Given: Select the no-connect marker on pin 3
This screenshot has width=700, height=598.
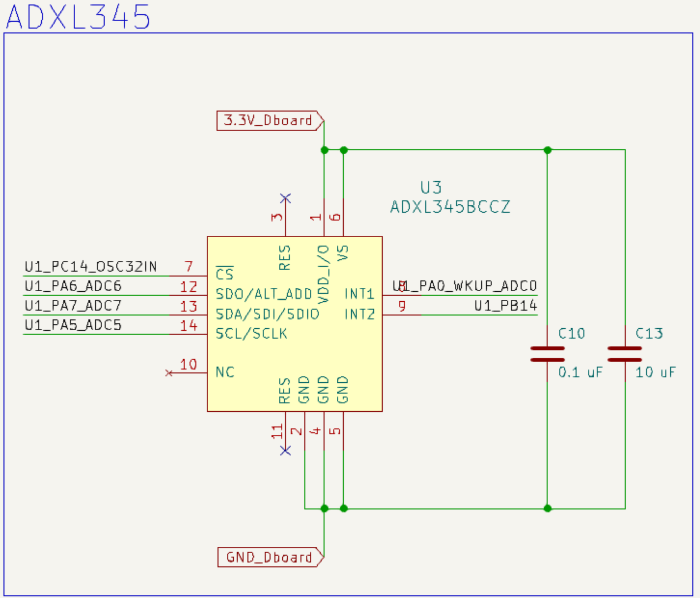Looking at the screenshot, I should (x=285, y=198).
